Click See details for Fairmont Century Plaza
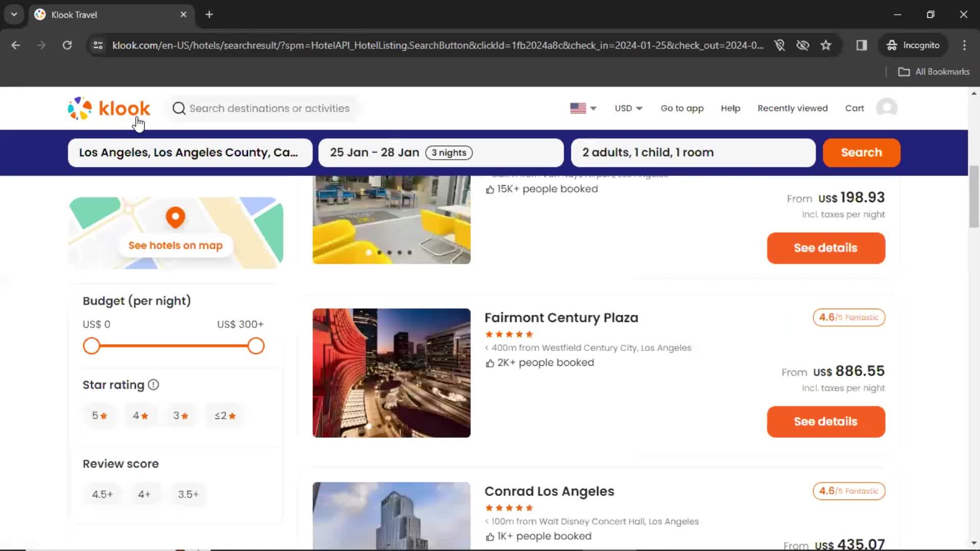The image size is (980, 551). coord(825,421)
